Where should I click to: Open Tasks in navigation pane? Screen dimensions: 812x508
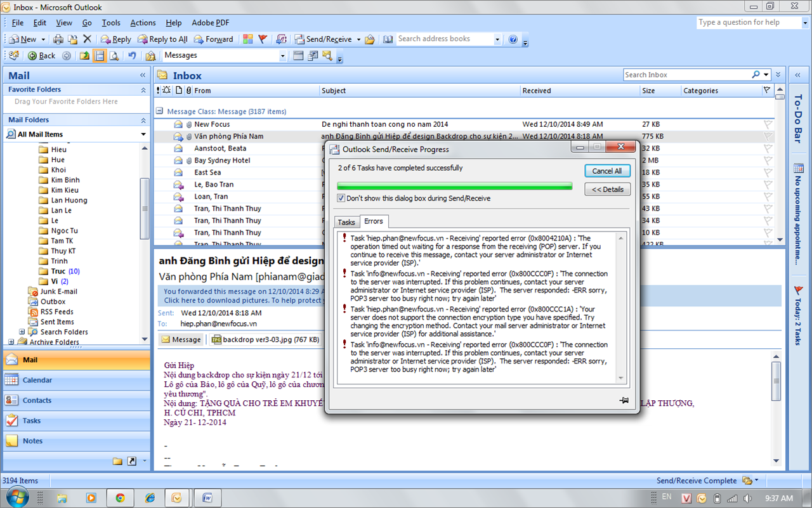tap(76, 421)
